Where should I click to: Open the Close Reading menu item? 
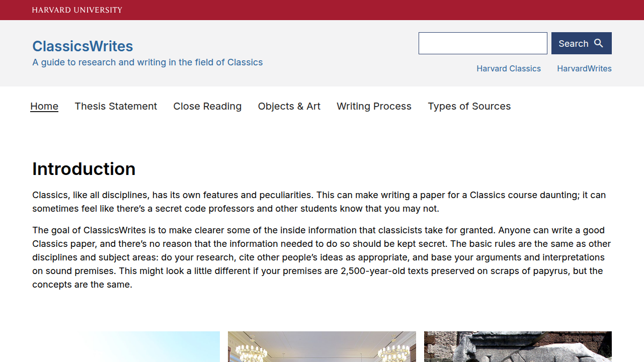(207, 106)
